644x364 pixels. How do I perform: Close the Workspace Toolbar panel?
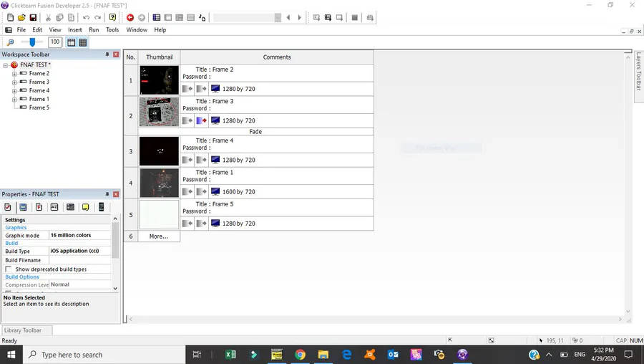pyautogui.click(x=116, y=54)
